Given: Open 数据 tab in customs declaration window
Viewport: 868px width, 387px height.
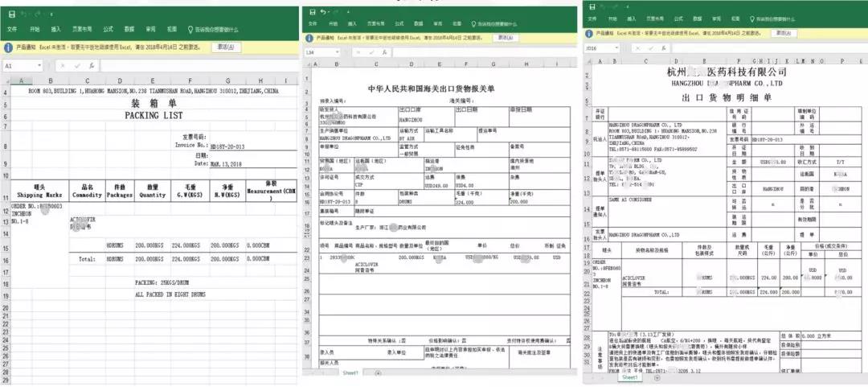Looking at the screenshot, I should pyautogui.click(x=419, y=23).
